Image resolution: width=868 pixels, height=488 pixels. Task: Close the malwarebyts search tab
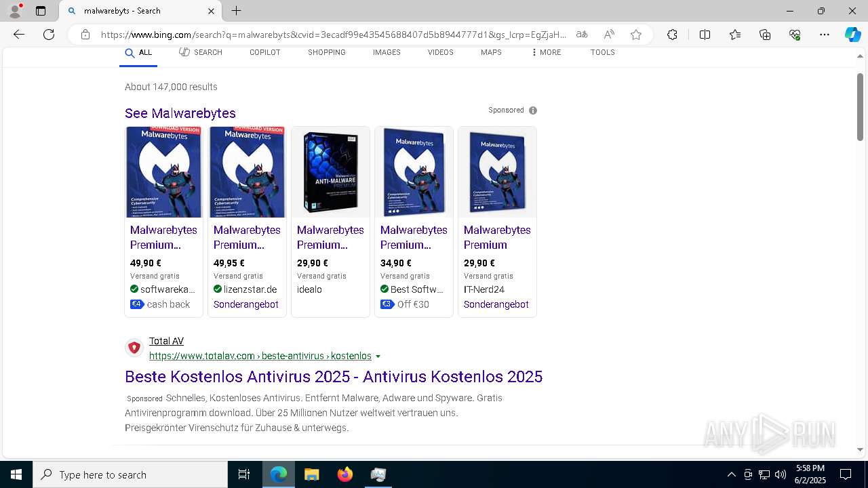coord(211,11)
